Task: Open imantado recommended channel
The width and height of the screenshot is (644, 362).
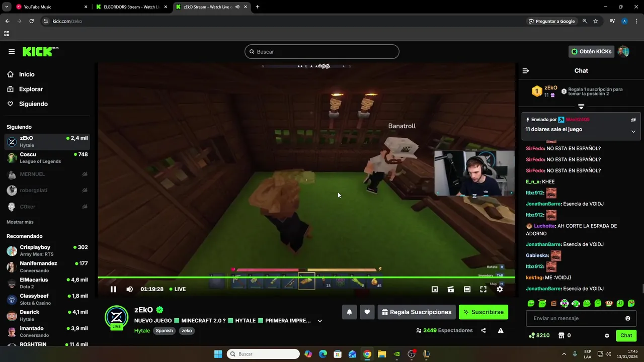Action: (47, 331)
